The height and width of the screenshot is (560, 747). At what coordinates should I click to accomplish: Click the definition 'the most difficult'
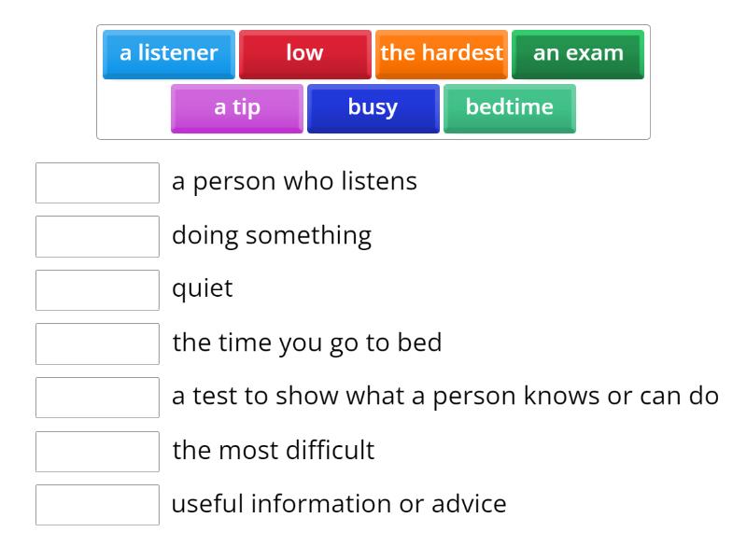(273, 450)
